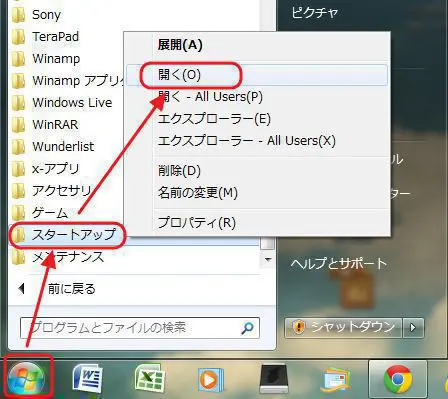
Task: Click the Sony folder icon
Action: coord(18,15)
